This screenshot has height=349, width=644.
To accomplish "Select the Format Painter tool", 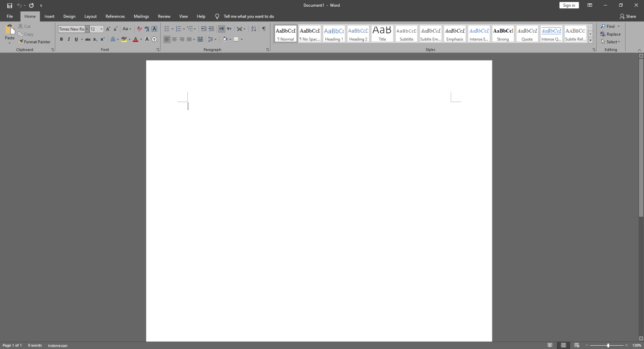I will pos(34,42).
